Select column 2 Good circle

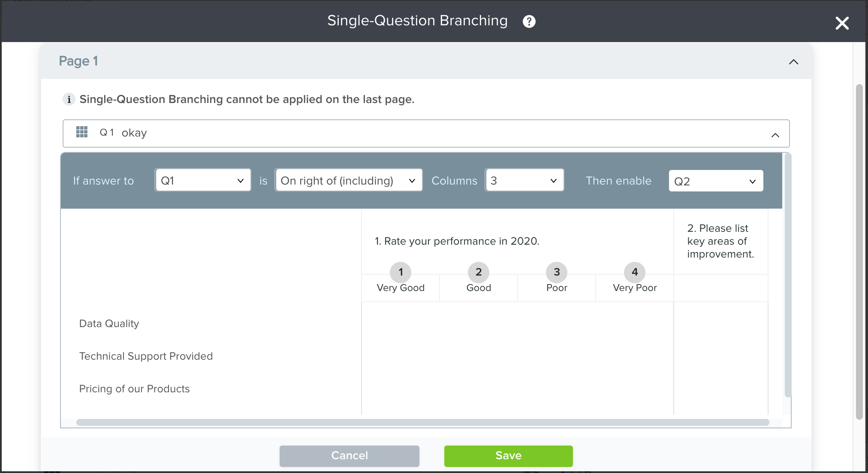(479, 272)
